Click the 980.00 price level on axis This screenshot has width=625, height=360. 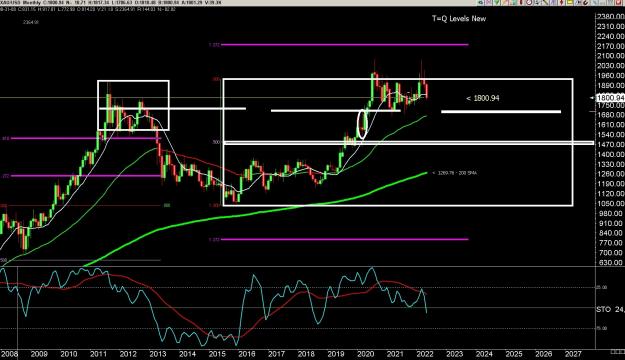[x=612, y=214]
